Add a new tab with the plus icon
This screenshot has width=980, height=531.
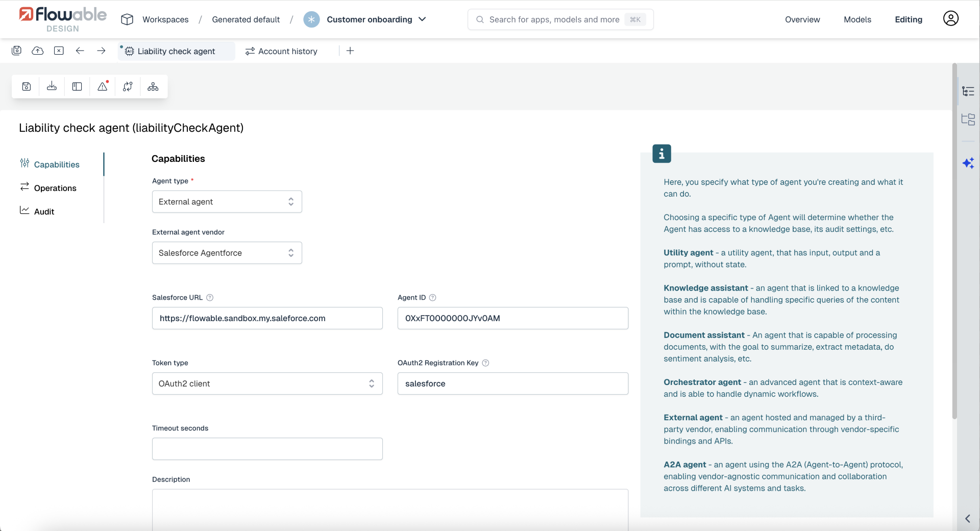[350, 51]
